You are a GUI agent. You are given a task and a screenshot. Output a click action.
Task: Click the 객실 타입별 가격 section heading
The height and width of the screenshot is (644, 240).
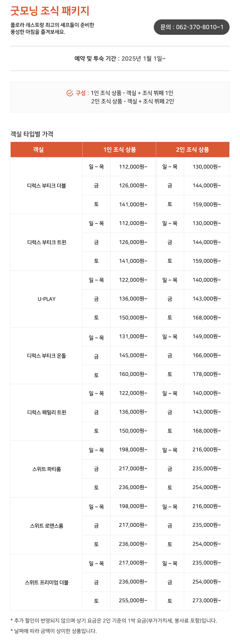(x=32, y=134)
